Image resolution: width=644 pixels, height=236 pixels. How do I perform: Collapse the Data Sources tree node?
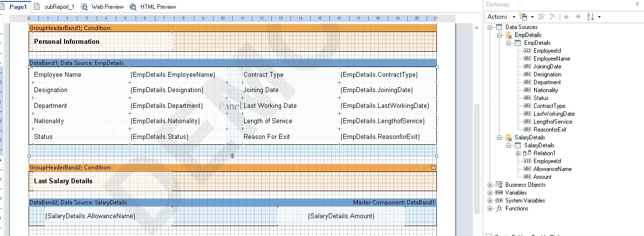coord(490,27)
